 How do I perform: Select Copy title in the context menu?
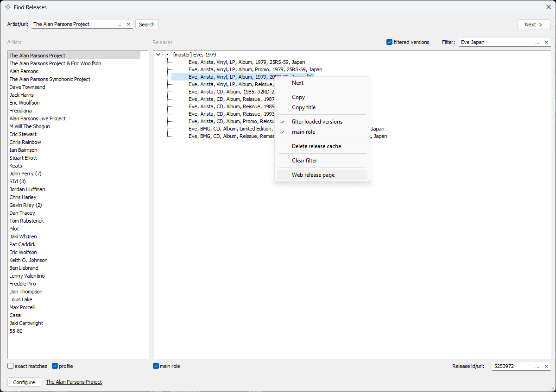[x=322, y=107]
